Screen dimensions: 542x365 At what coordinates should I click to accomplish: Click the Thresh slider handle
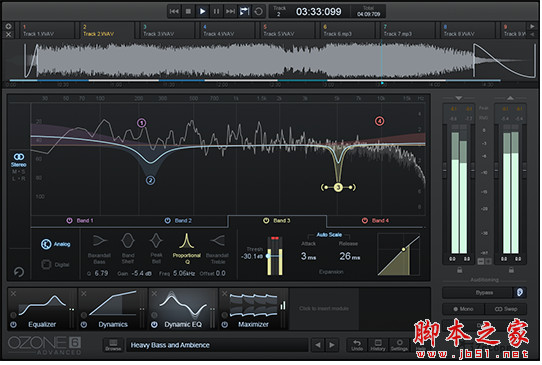coord(268,256)
